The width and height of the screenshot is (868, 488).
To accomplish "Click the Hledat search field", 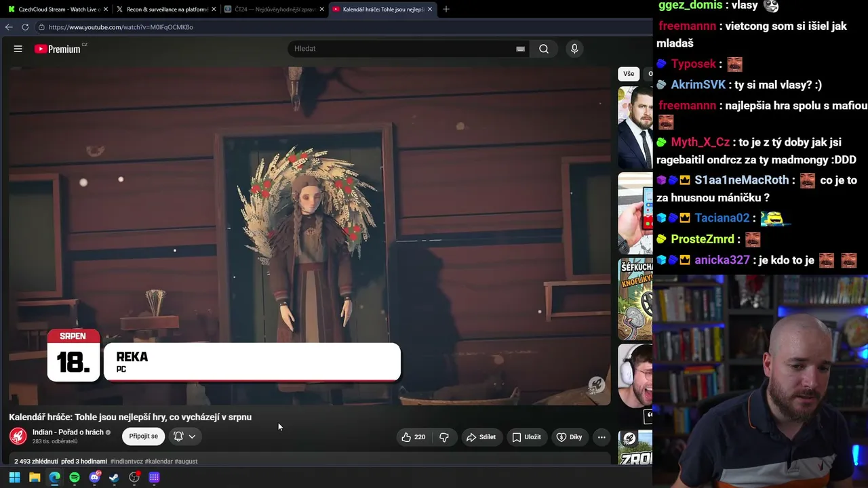I will [403, 49].
